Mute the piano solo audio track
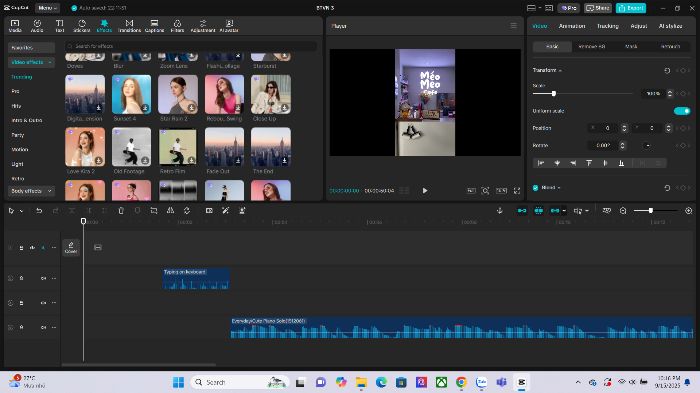The image size is (700, 393). coord(43,327)
